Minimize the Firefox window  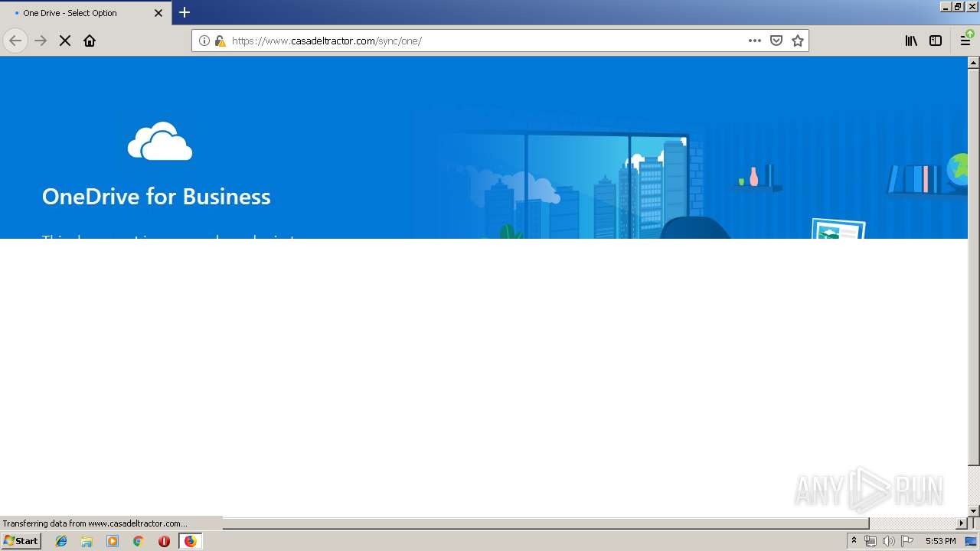click(x=946, y=6)
